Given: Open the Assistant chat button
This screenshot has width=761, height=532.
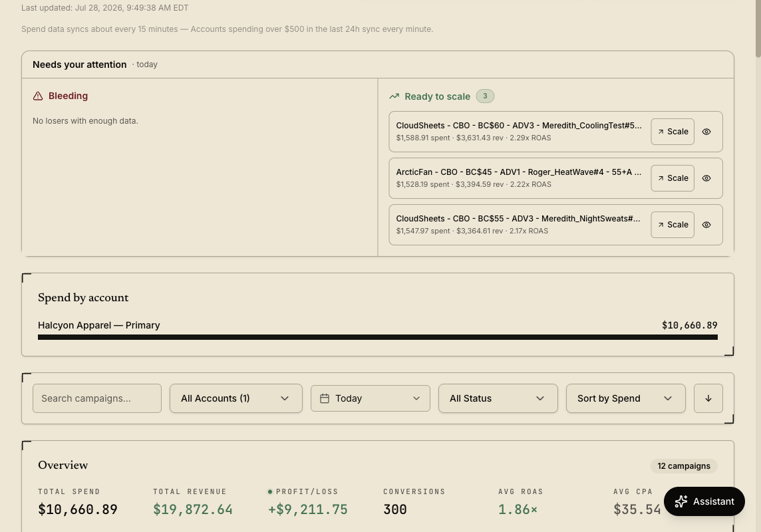Looking at the screenshot, I should tap(704, 501).
